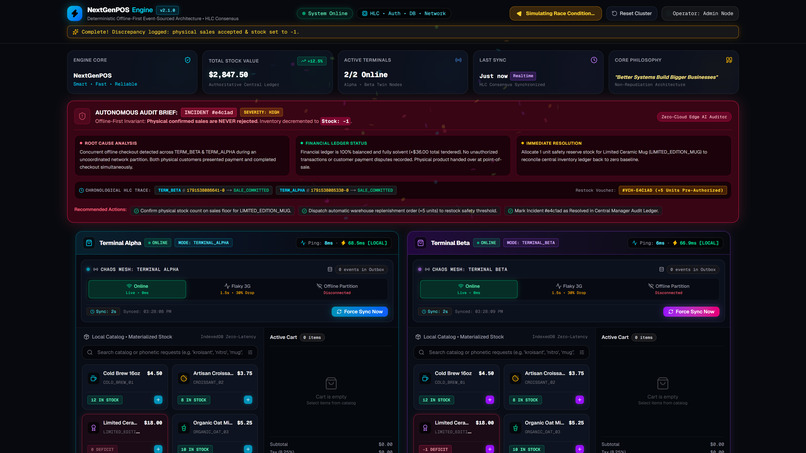Click Limited Ceramic Mug ribbon icon, Terminal Alpha
806x453 pixels.
coord(94,428)
